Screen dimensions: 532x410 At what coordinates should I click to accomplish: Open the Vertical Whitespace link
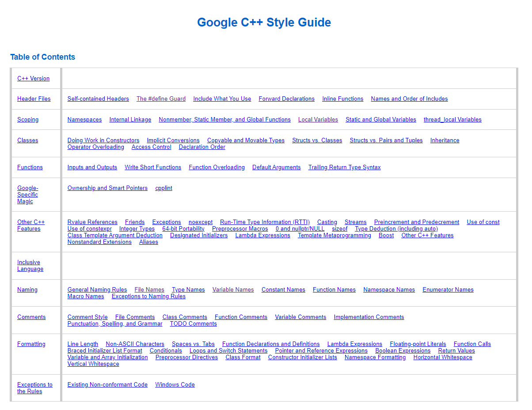point(93,364)
